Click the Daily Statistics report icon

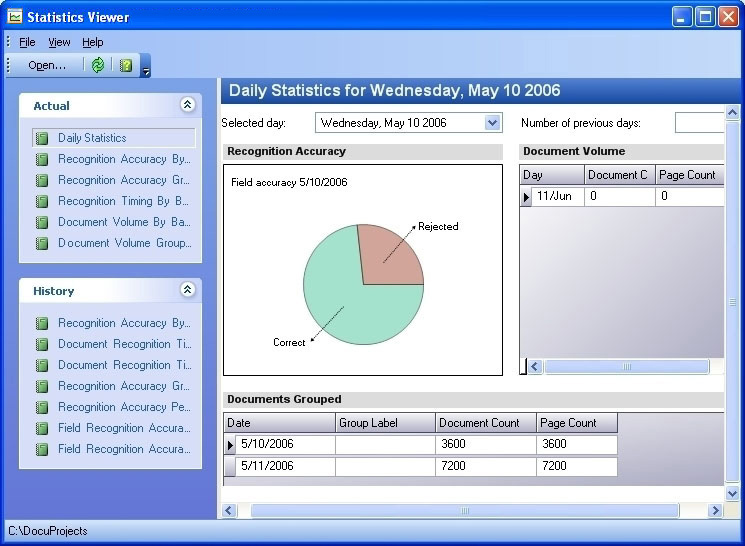[x=42, y=138]
